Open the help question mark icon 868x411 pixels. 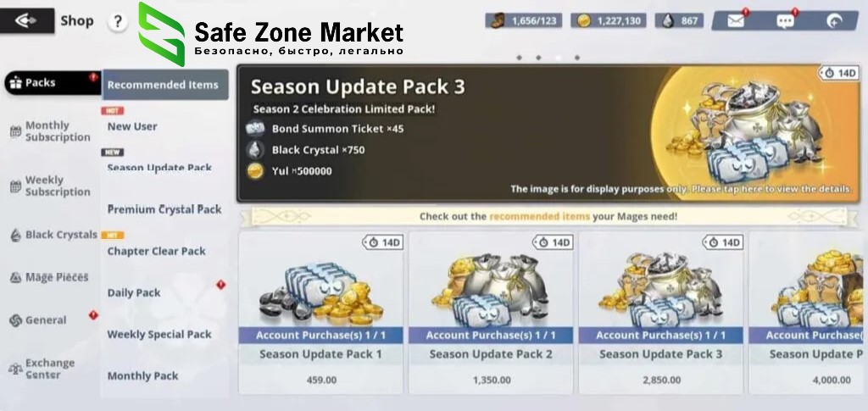[117, 21]
